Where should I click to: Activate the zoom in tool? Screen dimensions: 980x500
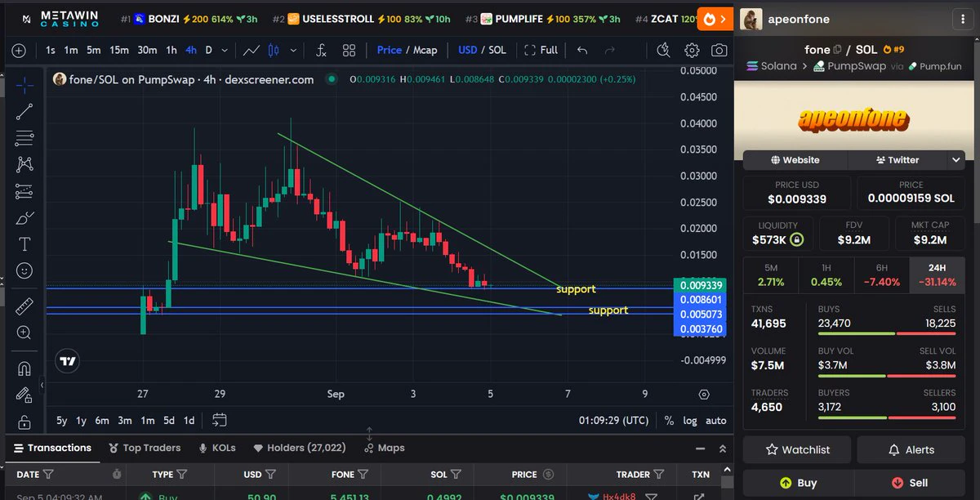click(24, 333)
